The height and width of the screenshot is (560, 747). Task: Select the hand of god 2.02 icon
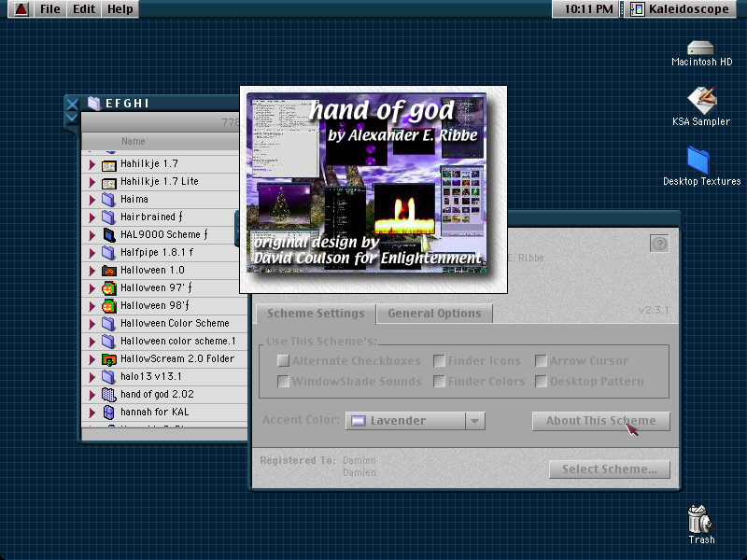[x=109, y=394]
